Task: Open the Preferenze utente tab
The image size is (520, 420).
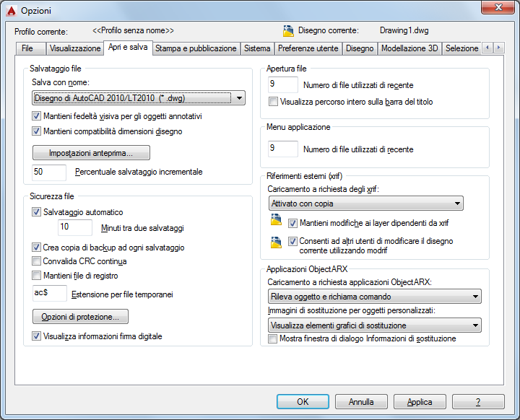Action: pyautogui.click(x=308, y=48)
